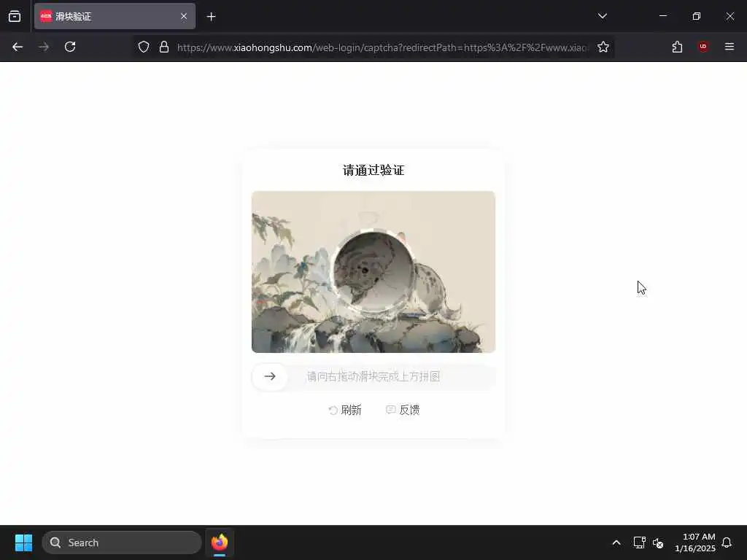The width and height of the screenshot is (747, 560).
Task: Click the slider arrow handle
Action: 270,376
